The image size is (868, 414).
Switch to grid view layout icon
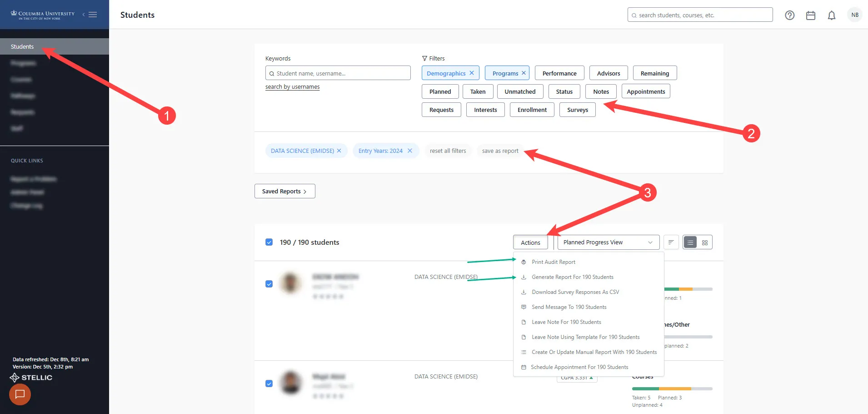pyautogui.click(x=705, y=242)
